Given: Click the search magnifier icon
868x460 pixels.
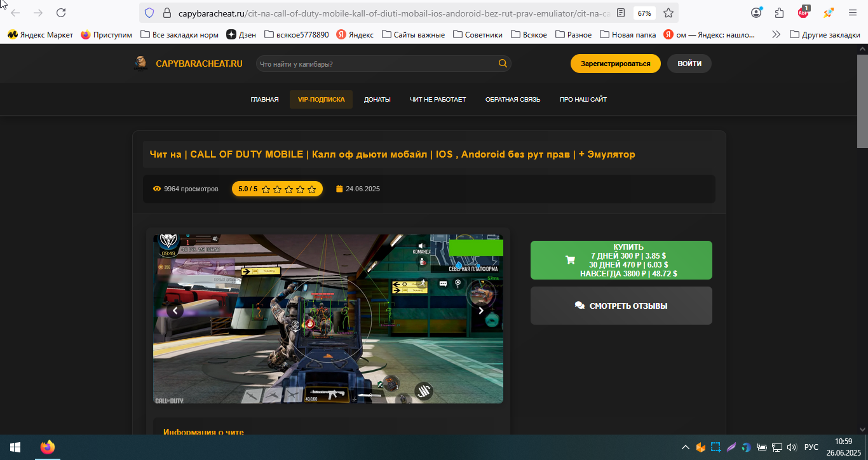Looking at the screenshot, I should [x=503, y=64].
